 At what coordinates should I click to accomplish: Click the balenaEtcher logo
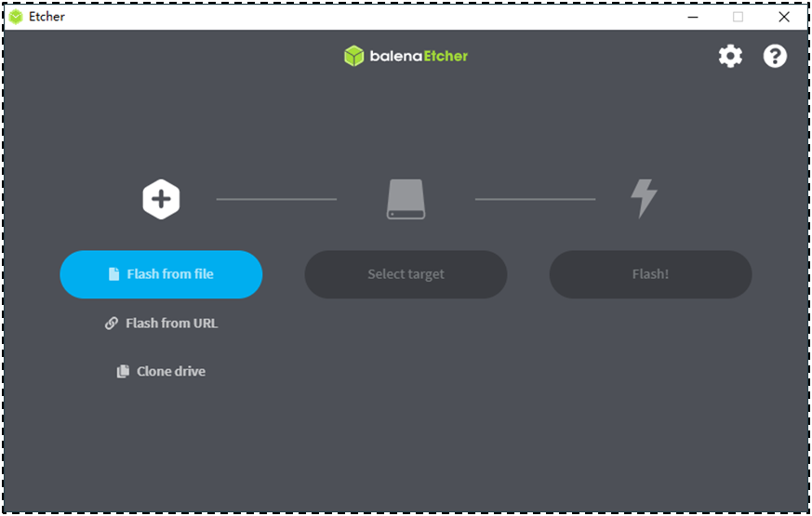click(x=406, y=56)
